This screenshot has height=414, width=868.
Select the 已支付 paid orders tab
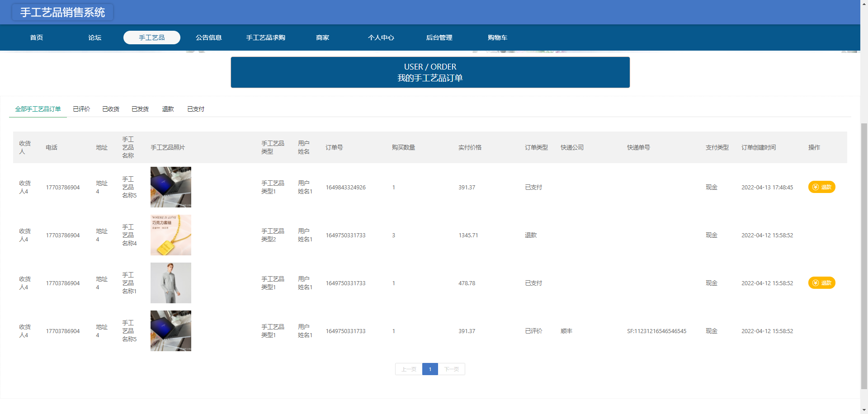pos(196,109)
